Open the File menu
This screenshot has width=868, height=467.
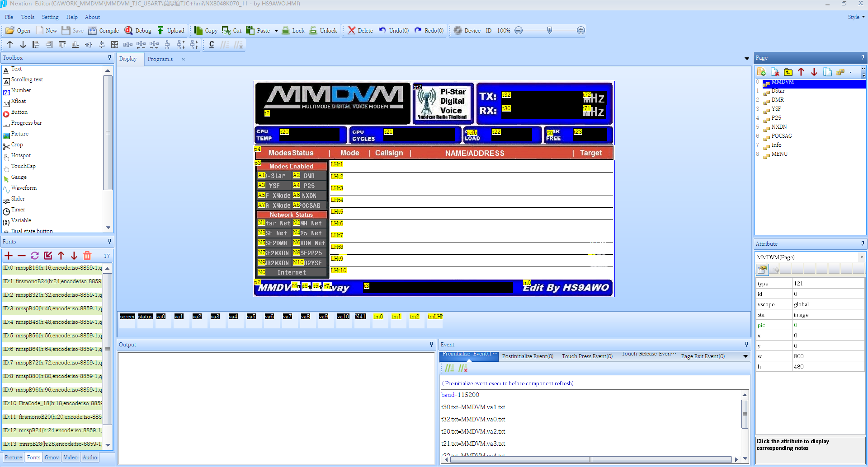[x=9, y=17]
